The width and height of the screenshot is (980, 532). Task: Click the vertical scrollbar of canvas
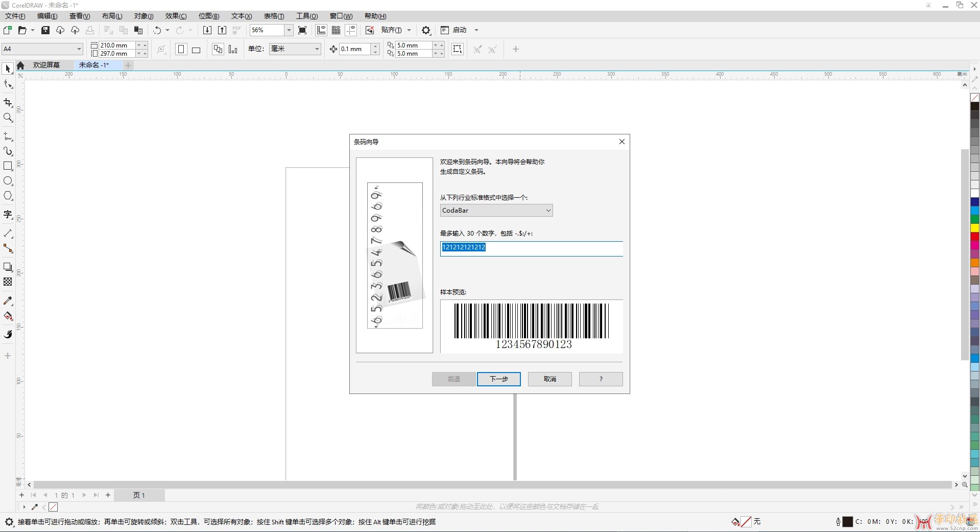pos(965,256)
